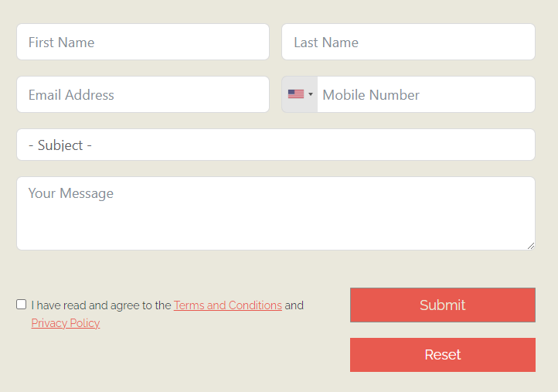Screen dimensions: 558x392
Task: Focus the Your Message text area
Action: [276, 213]
